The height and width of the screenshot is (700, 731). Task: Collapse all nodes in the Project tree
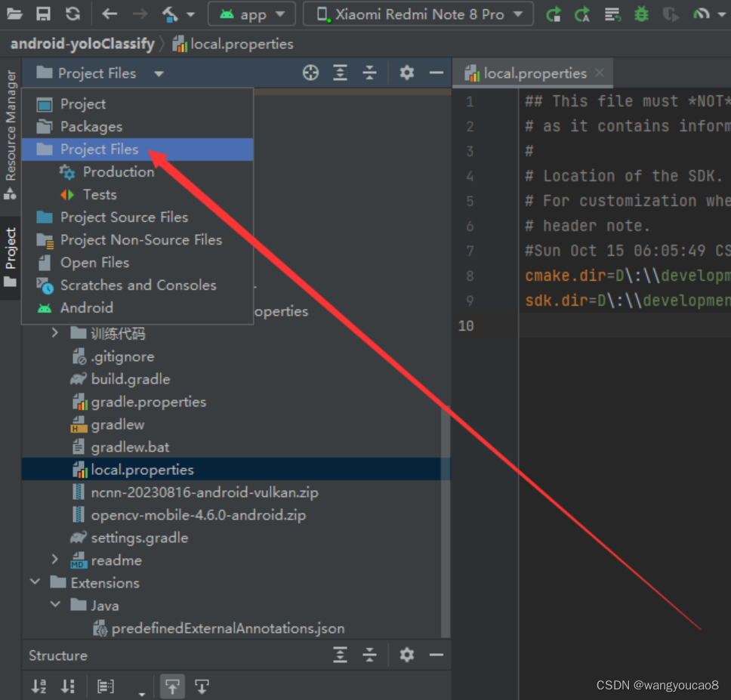[x=369, y=72]
